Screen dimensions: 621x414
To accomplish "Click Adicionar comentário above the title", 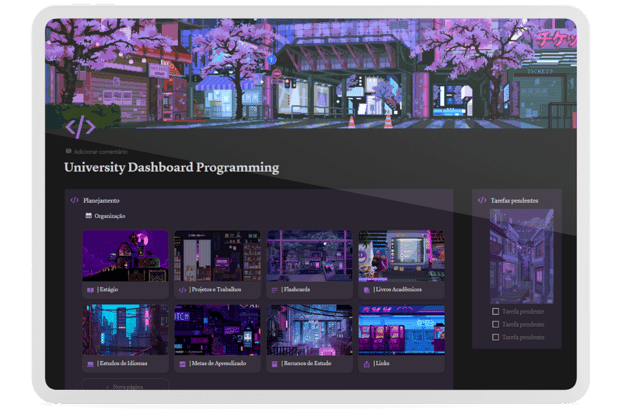I will click(97, 151).
